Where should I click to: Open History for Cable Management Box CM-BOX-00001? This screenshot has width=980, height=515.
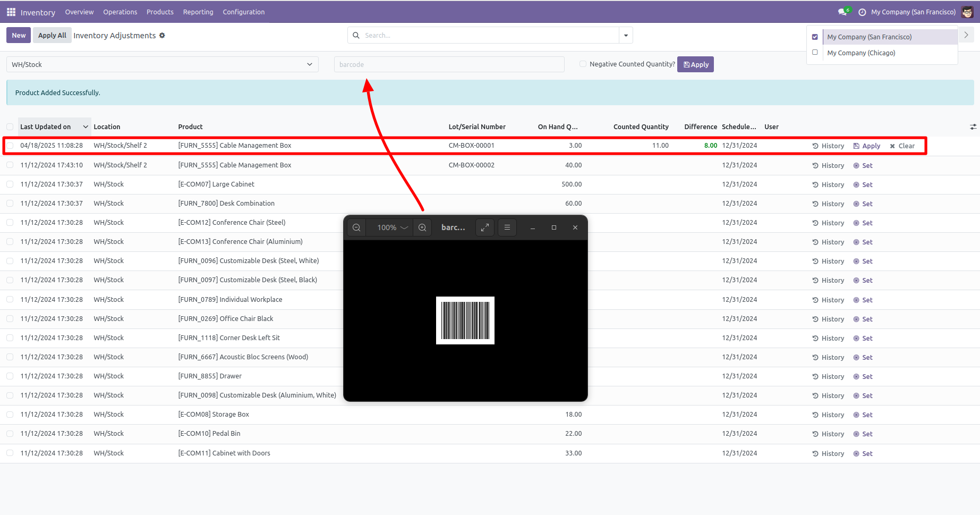click(828, 146)
